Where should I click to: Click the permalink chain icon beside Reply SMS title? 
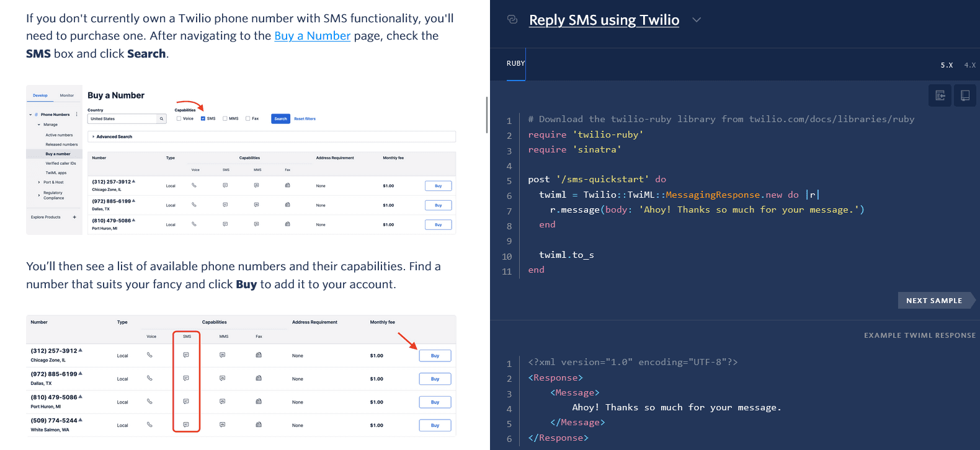(512, 19)
